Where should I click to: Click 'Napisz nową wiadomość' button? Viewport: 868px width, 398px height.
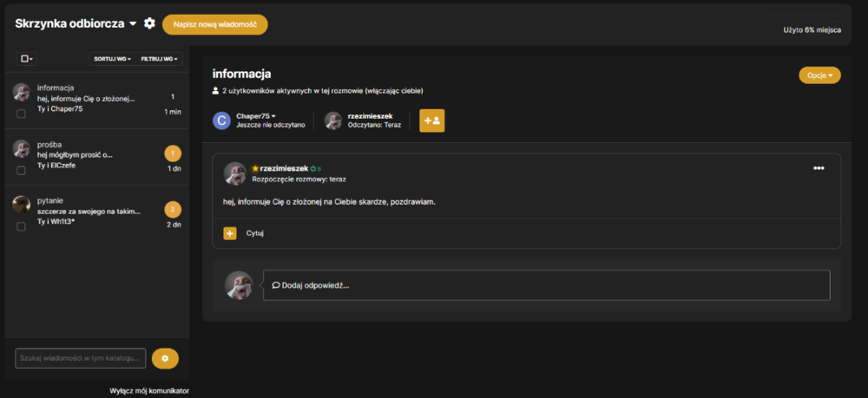[x=214, y=25]
